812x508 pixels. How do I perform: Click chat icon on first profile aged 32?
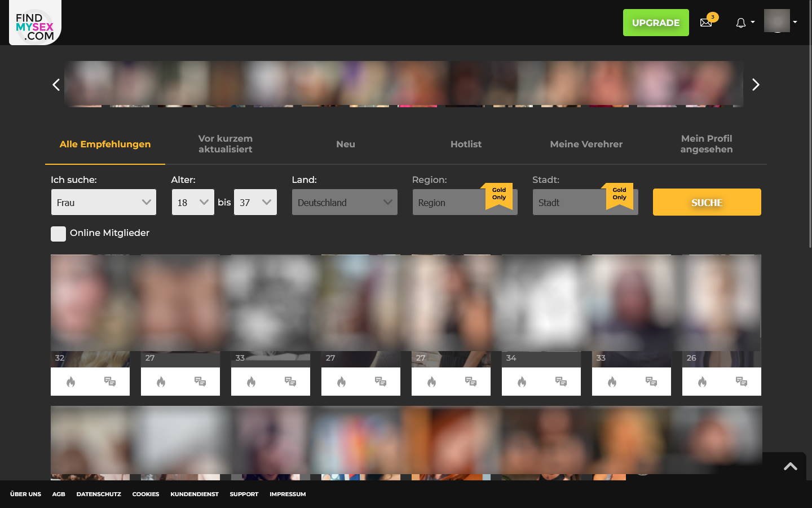[110, 382]
